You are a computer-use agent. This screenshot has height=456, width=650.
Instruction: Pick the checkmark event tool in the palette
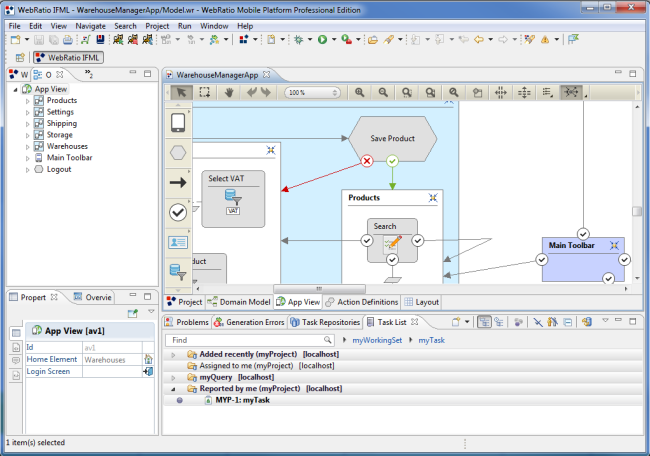178,212
